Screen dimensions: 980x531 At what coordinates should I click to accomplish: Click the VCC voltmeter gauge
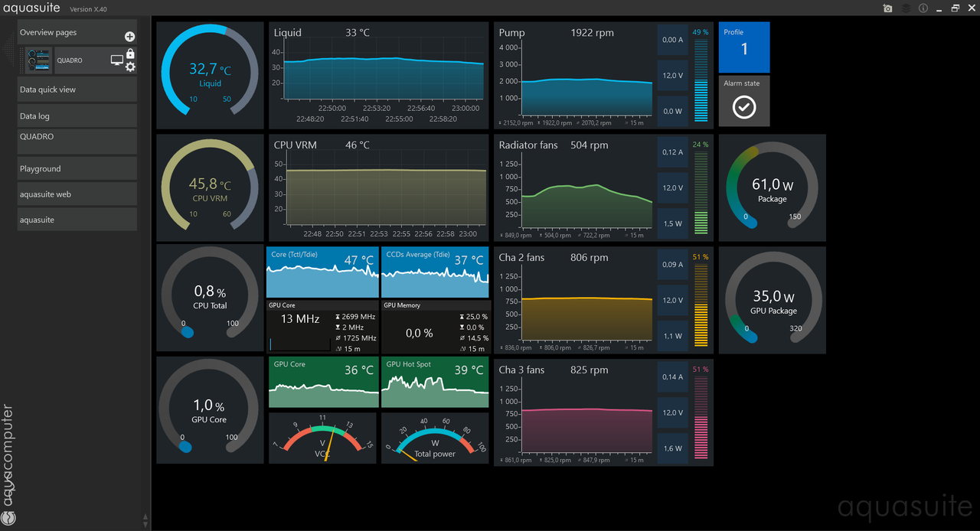pyautogui.click(x=322, y=438)
